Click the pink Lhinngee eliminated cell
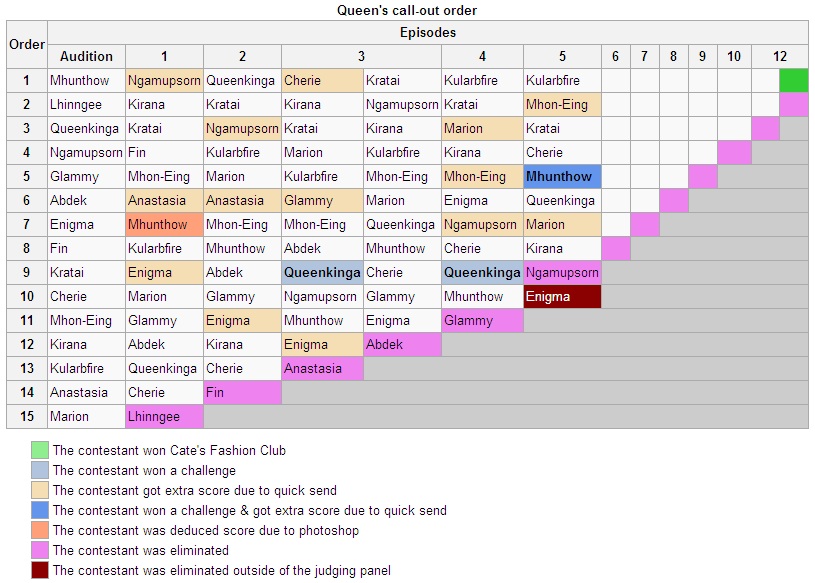Image resolution: width=815 pixels, height=583 pixels. (164, 416)
